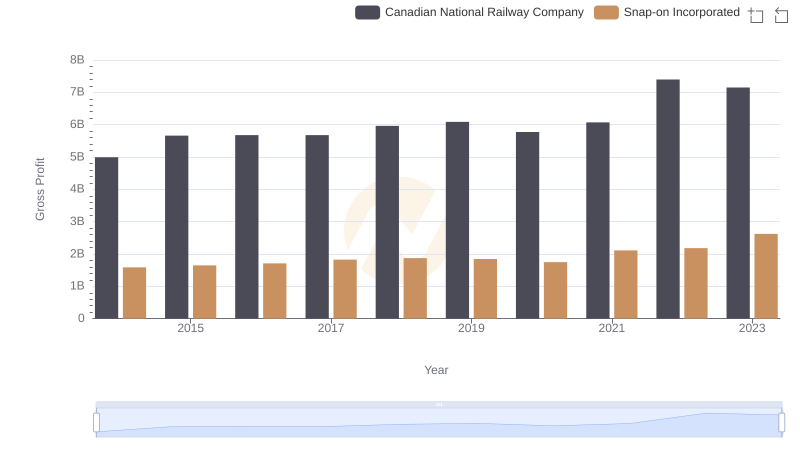
Task: Select Canadian National 2016 bar
Action: coord(247,227)
